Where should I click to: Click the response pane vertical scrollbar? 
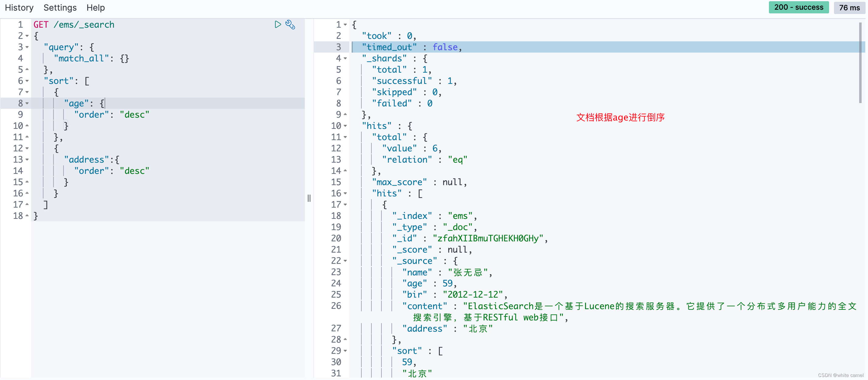pyautogui.click(x=860, y=62)
